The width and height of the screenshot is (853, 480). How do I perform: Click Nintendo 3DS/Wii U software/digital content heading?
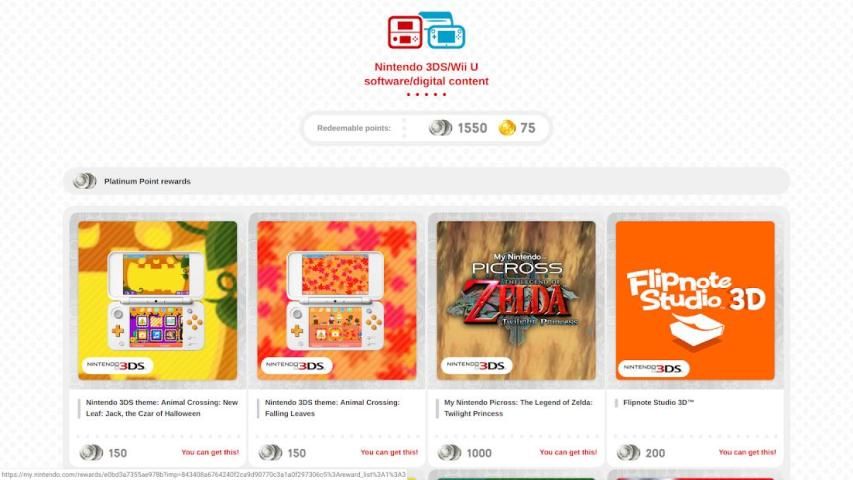click(x=426, y=74)
